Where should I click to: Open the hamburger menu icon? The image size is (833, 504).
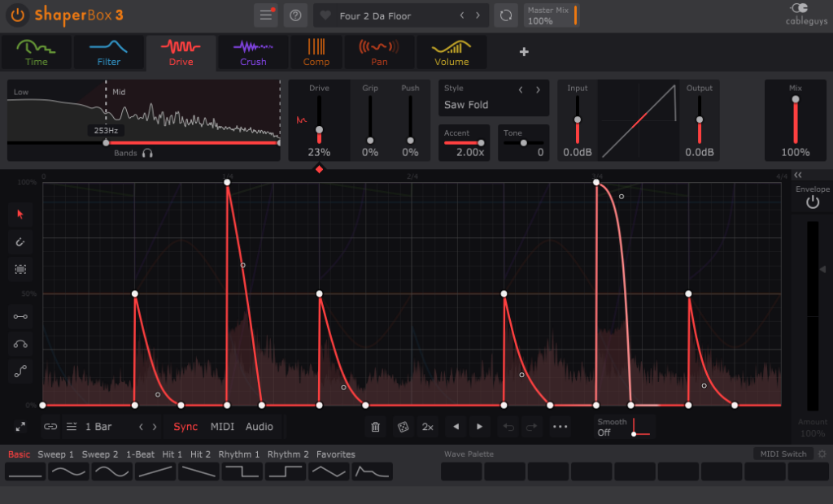point(266,15)
